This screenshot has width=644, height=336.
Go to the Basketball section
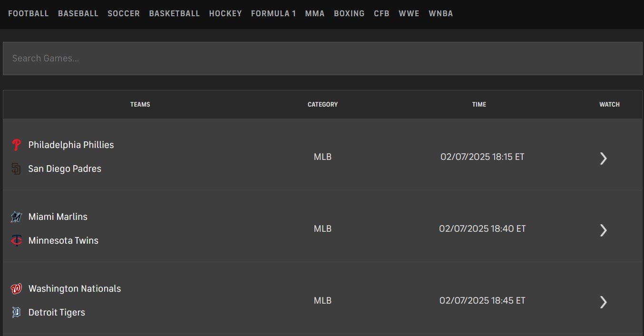click(175, 13)
